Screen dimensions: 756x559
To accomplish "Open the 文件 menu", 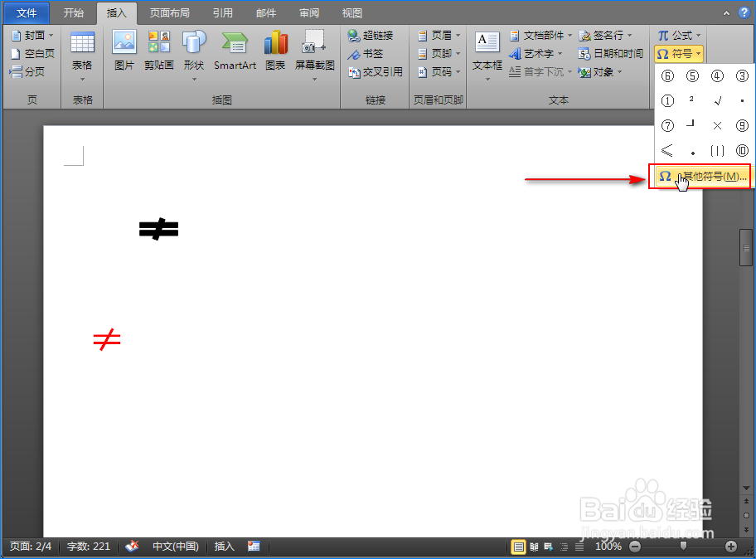I will click(26, 12).
